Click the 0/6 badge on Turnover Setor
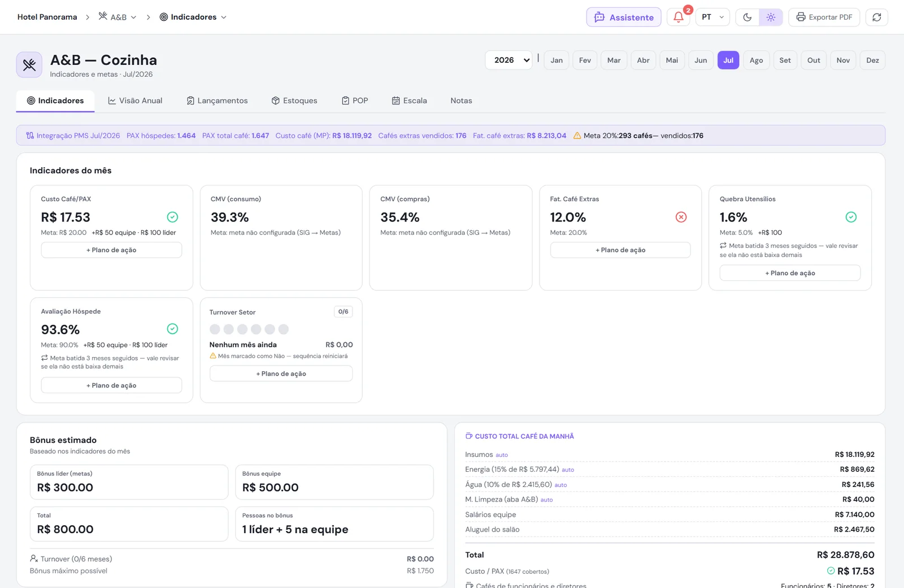The height and width of the screenshot is (588, 904). pyautogui.click(x=343, y=311)
